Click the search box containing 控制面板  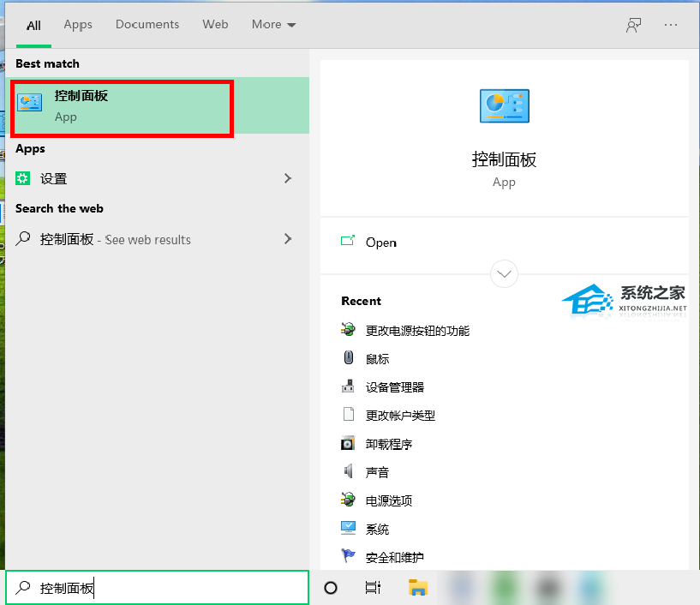[157, 588]
